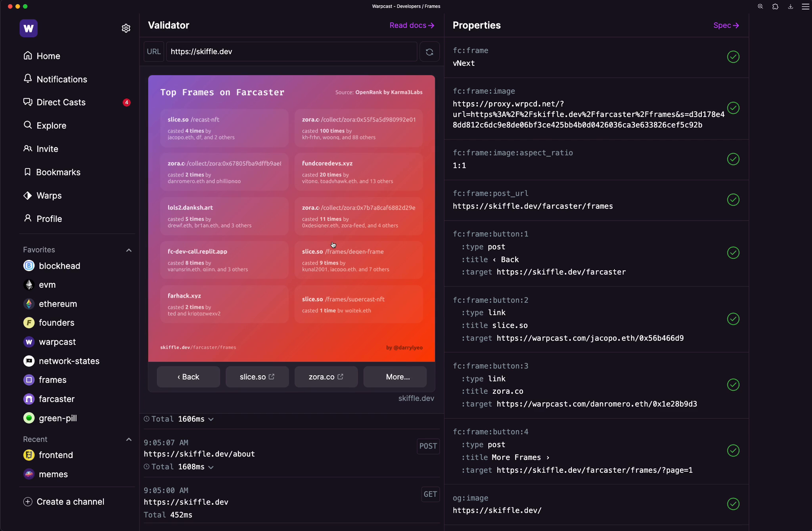This screenshot has width=812, height=531.
Task: Open Explore in sidebar
Action: (x=52, y=126)
